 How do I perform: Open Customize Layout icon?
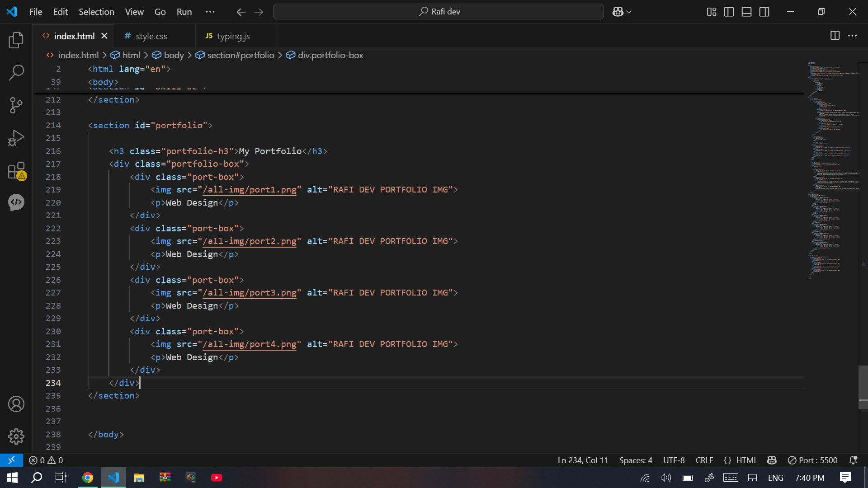pyautogui.click(x=712, y=12)
